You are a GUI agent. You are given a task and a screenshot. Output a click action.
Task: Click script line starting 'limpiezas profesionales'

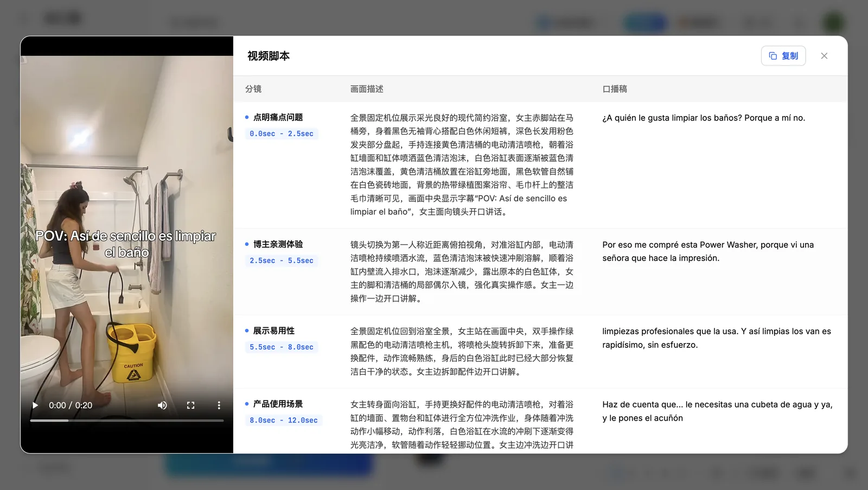(x=717, y=338)
